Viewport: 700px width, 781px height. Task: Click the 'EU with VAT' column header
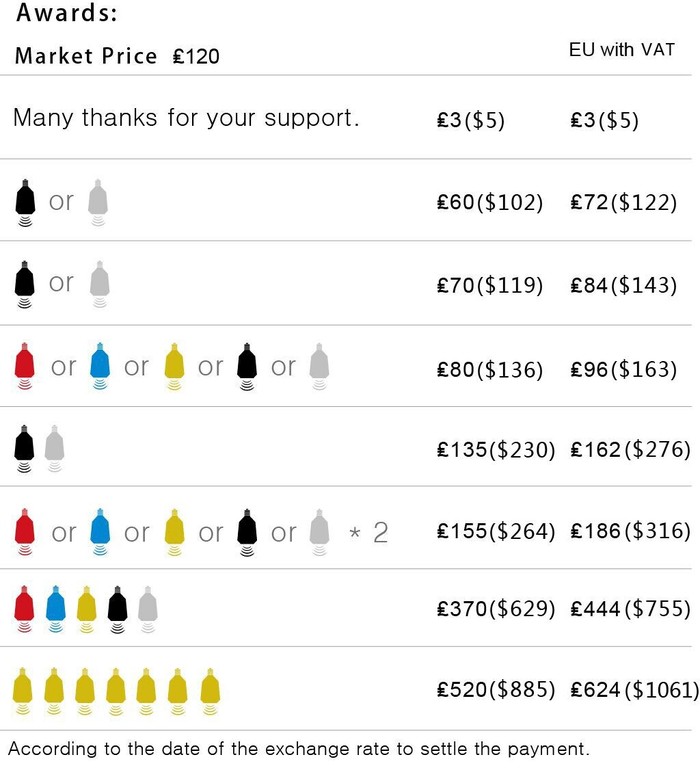[622, 50]
